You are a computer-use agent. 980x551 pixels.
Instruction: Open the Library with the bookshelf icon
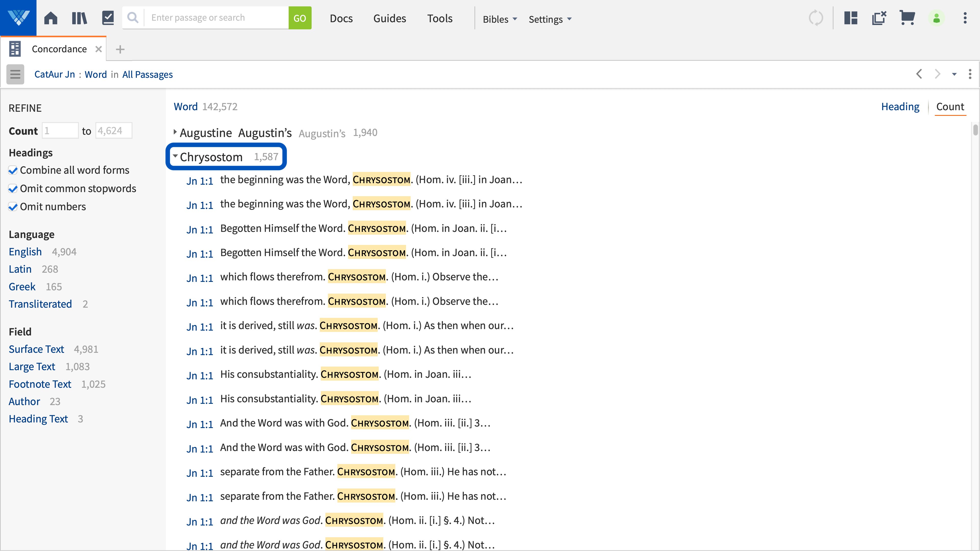(x=80, y=18)
